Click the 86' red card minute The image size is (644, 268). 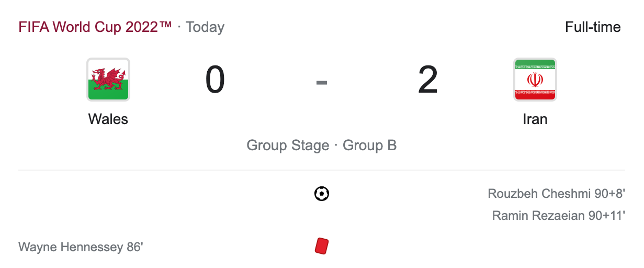(134, 247)
